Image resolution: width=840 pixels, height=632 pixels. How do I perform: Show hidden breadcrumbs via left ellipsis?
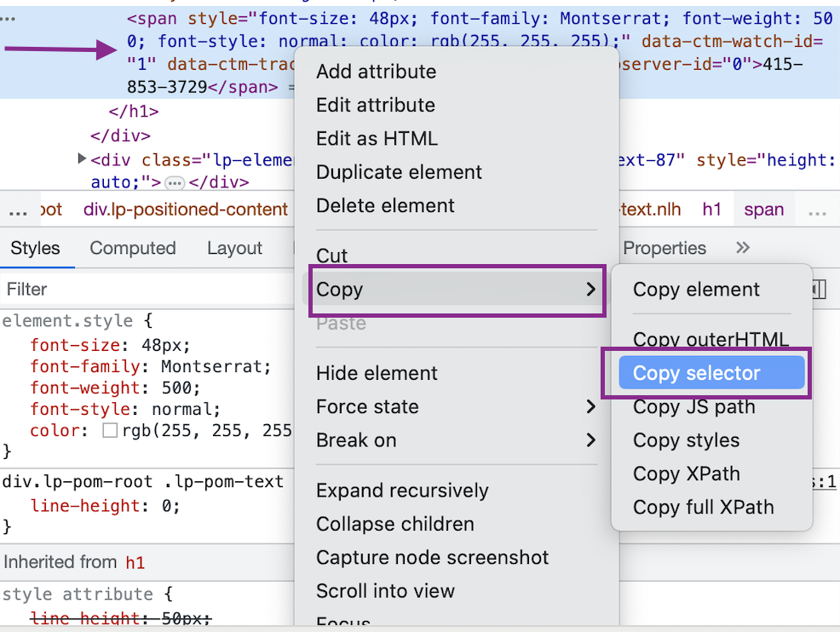pos(18,211)
